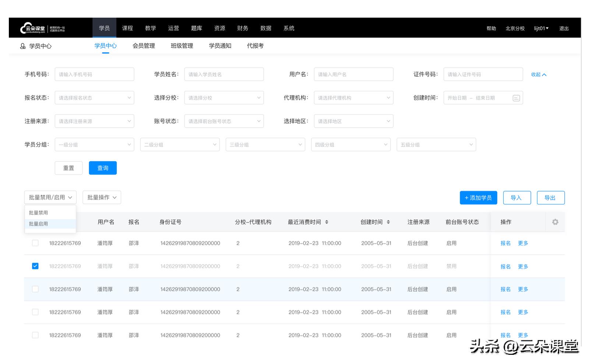Open 注册来源 dropdown
The height and width of the screenshot is (364, 589).
pyautogui.click(x=95, y=121)
